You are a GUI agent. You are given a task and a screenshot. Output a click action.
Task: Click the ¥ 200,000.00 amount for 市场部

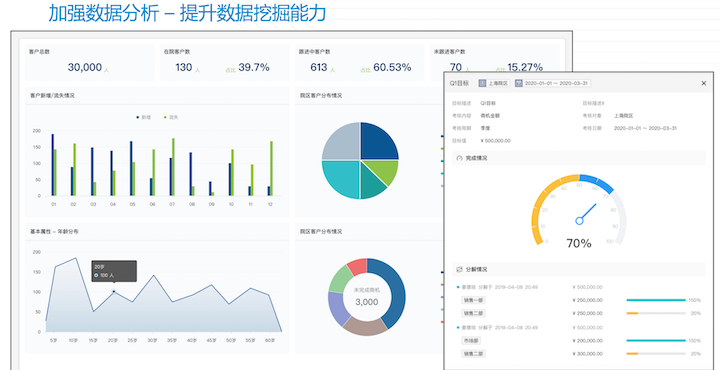[x=588, y=341]
